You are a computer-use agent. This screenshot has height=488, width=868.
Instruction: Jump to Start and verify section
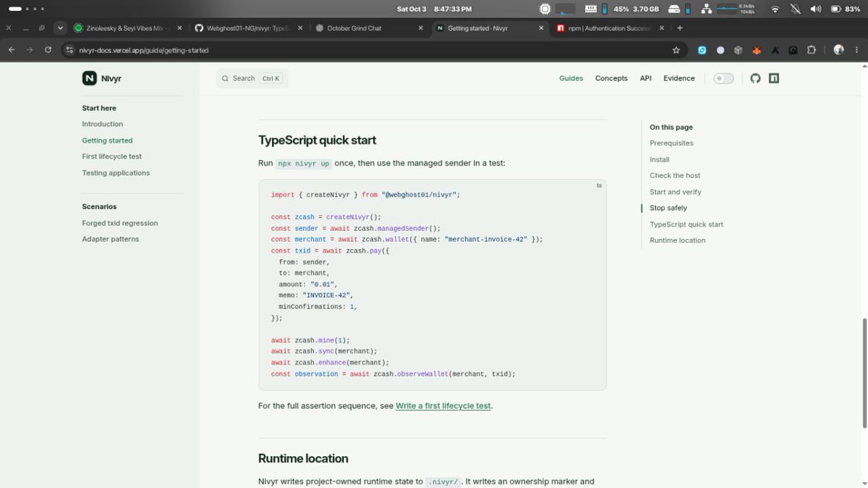coord(676,192)
